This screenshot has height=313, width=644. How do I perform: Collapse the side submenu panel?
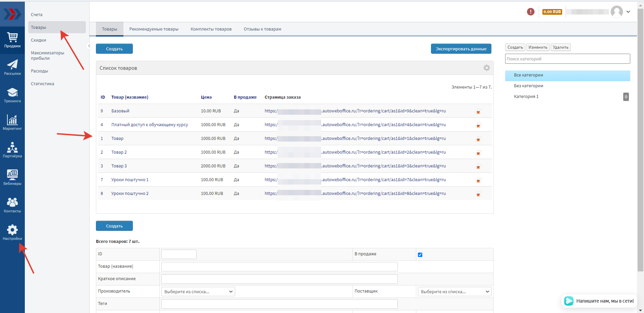89,46
